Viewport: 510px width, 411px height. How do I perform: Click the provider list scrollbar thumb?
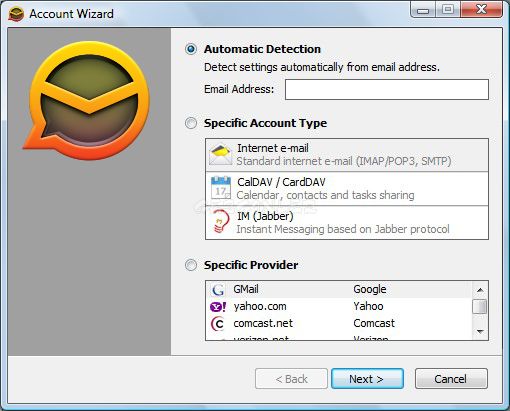click(480, 307)
